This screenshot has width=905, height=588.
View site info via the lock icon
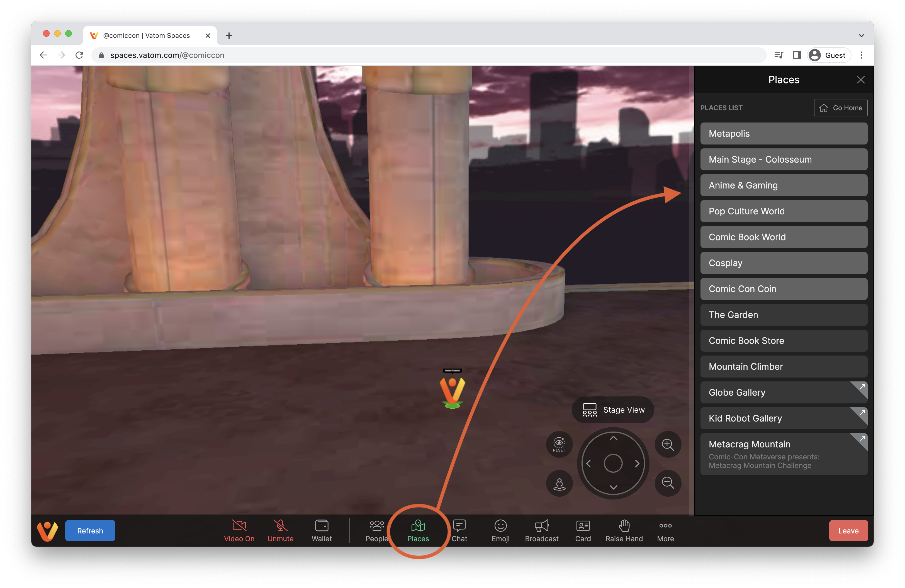(x=101, y=55)
